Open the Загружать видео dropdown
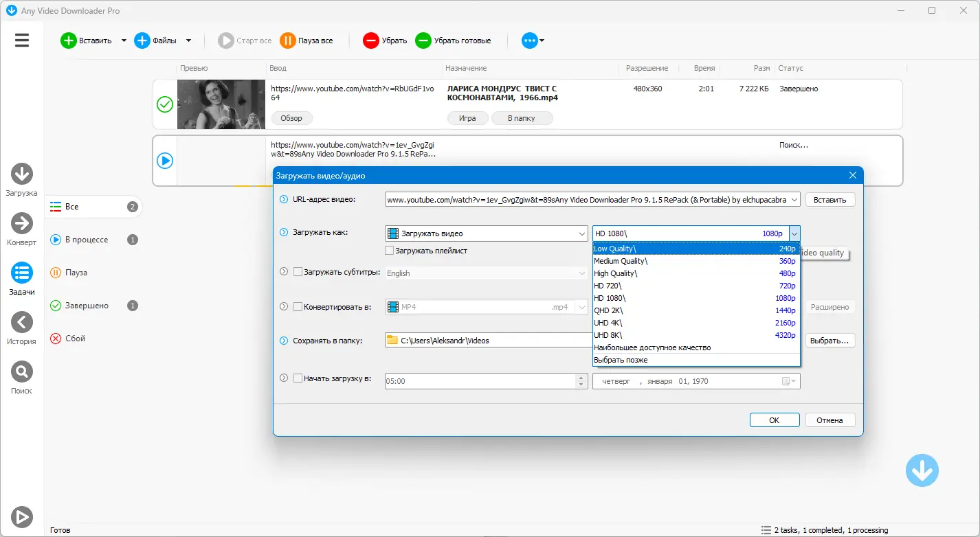 [486, 232]
